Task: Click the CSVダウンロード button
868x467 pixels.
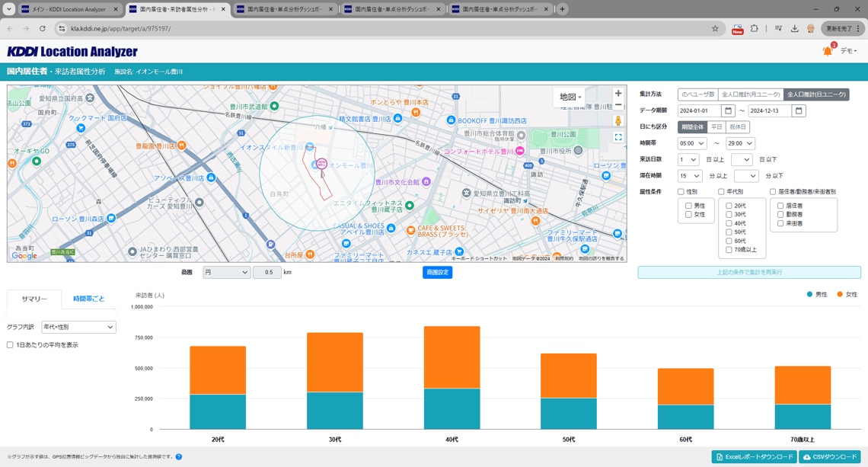Action: click(830, 456)
